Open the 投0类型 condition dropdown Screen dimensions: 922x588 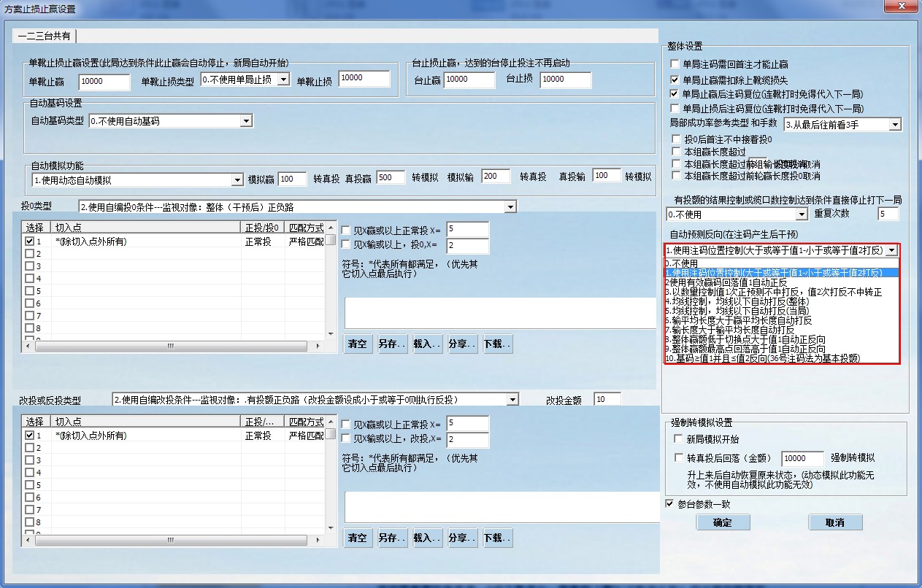(511, 206)
